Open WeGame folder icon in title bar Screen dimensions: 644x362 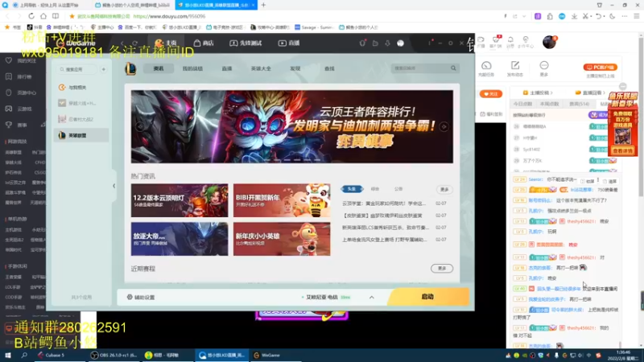[375, 43]
